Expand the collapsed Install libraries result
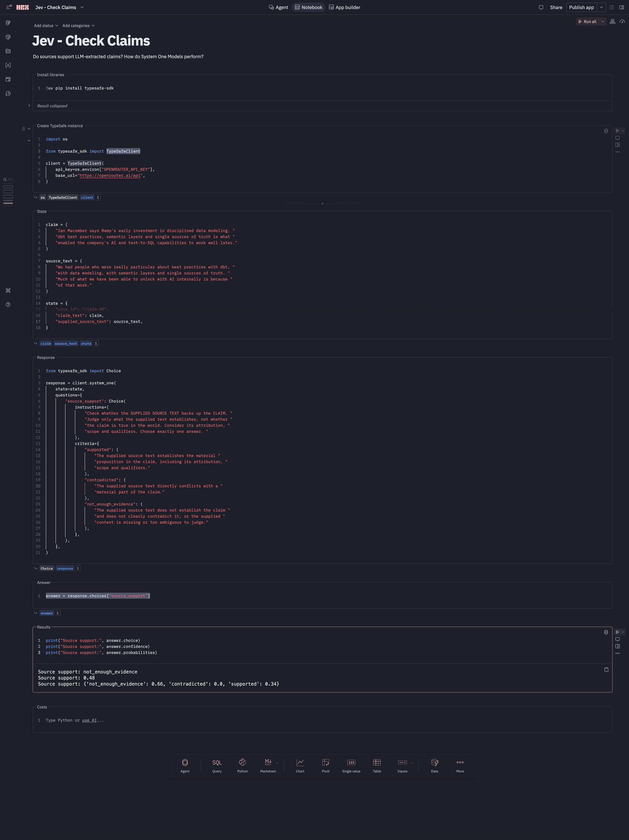 tap(29, 106)
